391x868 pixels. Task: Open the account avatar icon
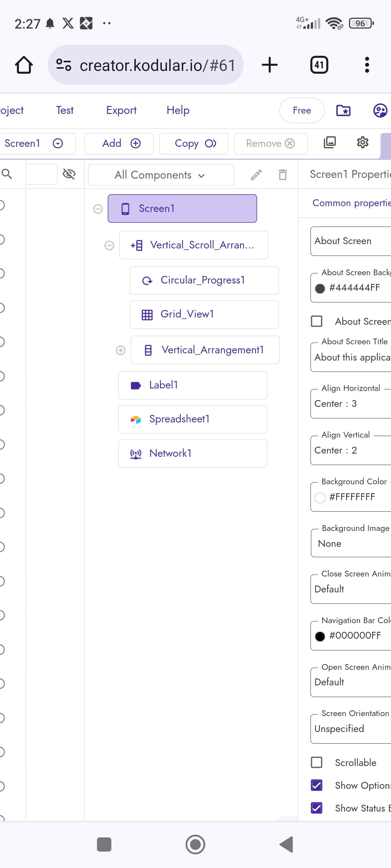click(381, 110)
